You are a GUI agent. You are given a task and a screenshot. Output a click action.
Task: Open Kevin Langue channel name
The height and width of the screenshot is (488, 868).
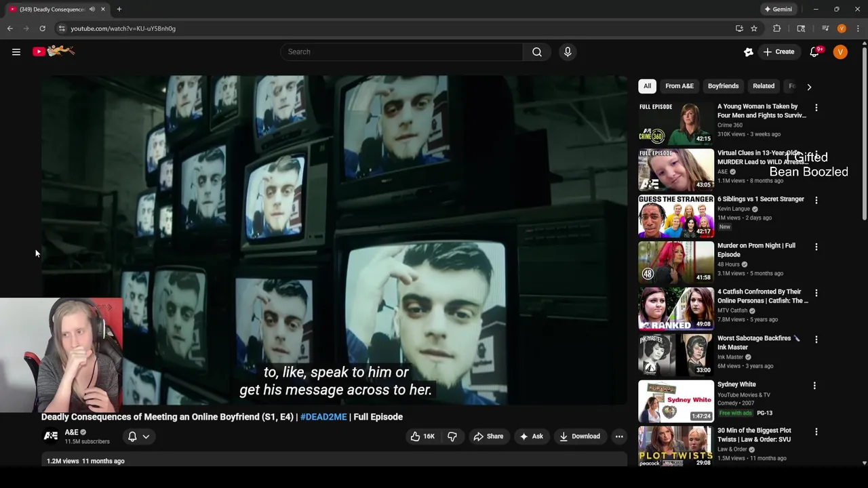click(x=735, y=209)
